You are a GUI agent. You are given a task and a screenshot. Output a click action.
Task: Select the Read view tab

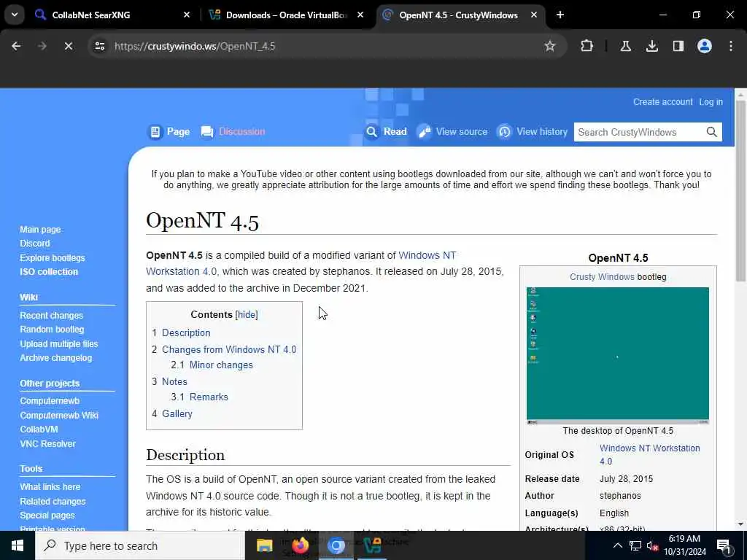click(x=386, y=132)
